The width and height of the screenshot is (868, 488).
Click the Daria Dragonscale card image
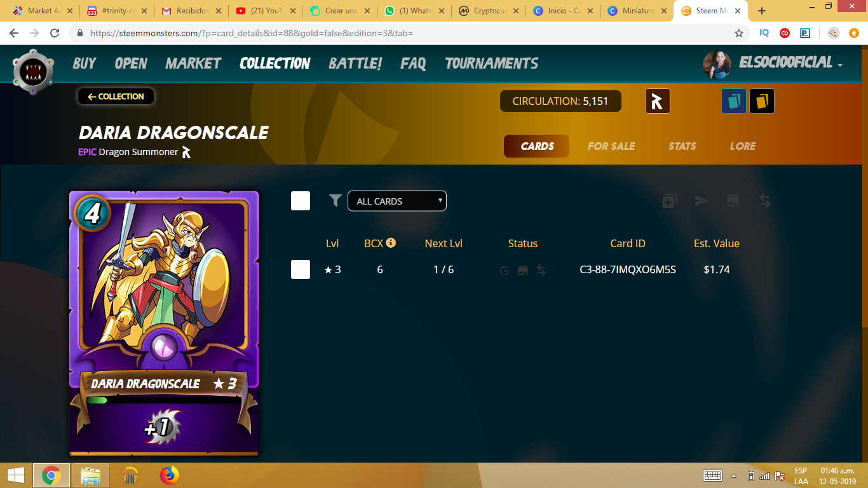click(x=164, y=323)
